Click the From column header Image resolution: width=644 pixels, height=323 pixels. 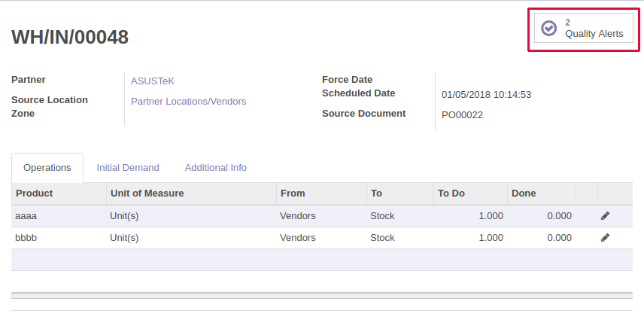point(293,193)
